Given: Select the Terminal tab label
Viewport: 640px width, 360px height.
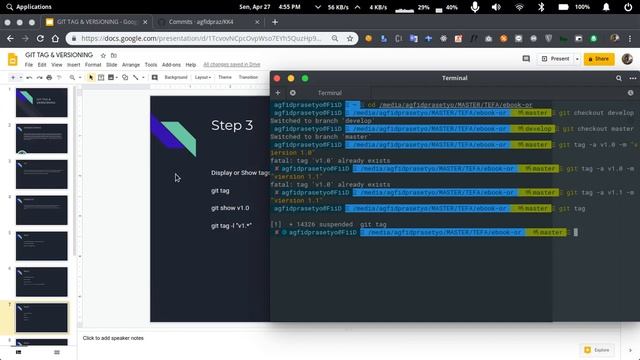Looking at the screenshot, I should click(x=329, y=93).
